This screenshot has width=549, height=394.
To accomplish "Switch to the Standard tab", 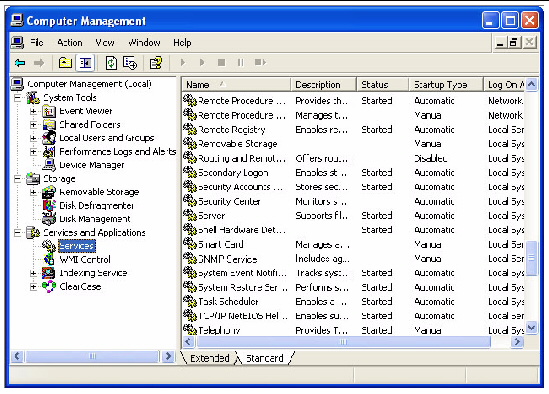I will coord(265,358).
